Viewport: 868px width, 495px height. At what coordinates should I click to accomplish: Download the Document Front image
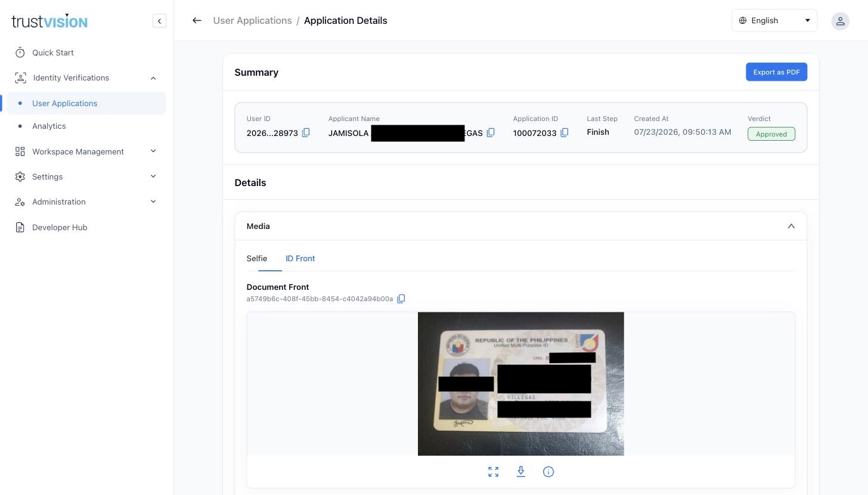point(521,472)
